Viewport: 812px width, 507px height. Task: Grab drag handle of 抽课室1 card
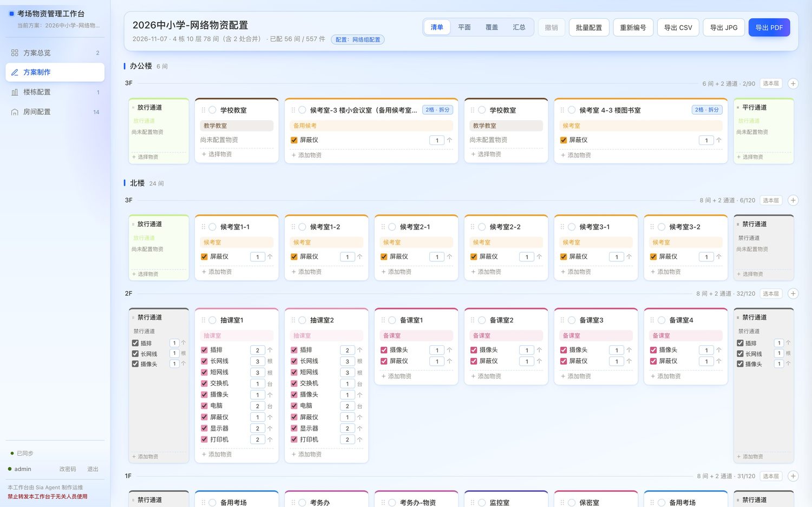(x=204, y=320)
